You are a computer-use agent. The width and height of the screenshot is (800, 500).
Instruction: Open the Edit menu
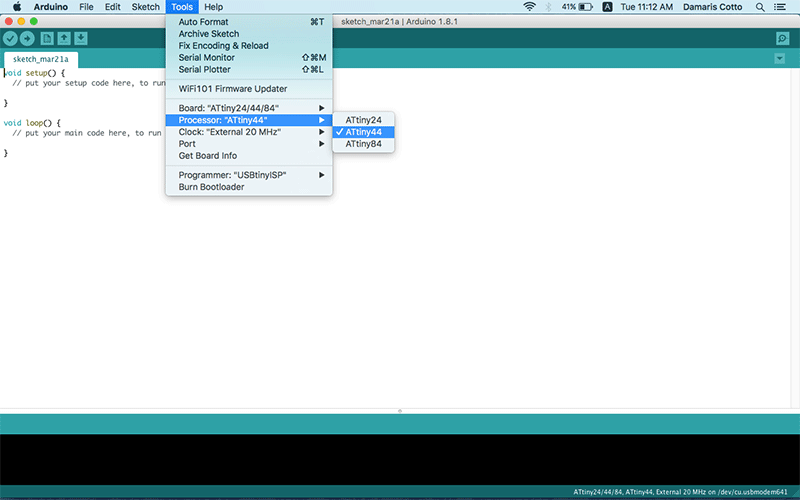click(x=113, y=7)
